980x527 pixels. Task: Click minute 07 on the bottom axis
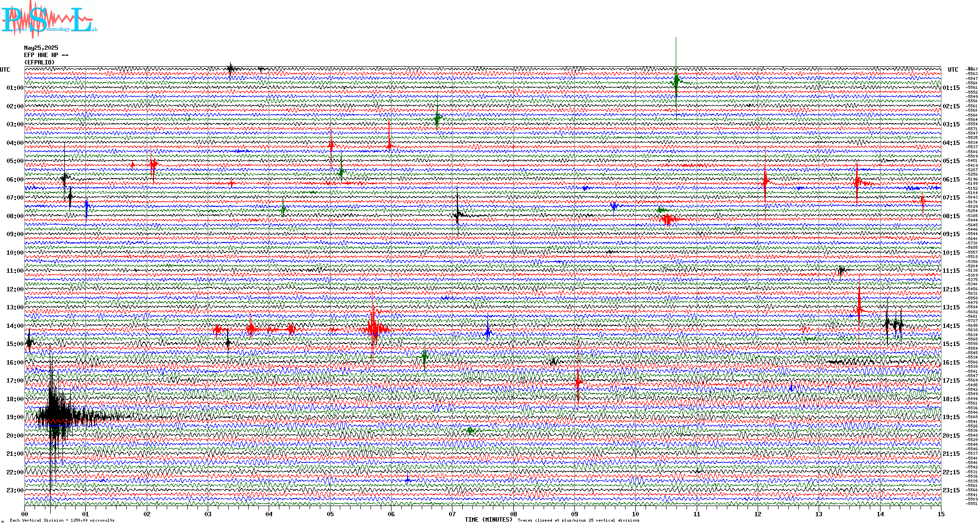point(452,514)
